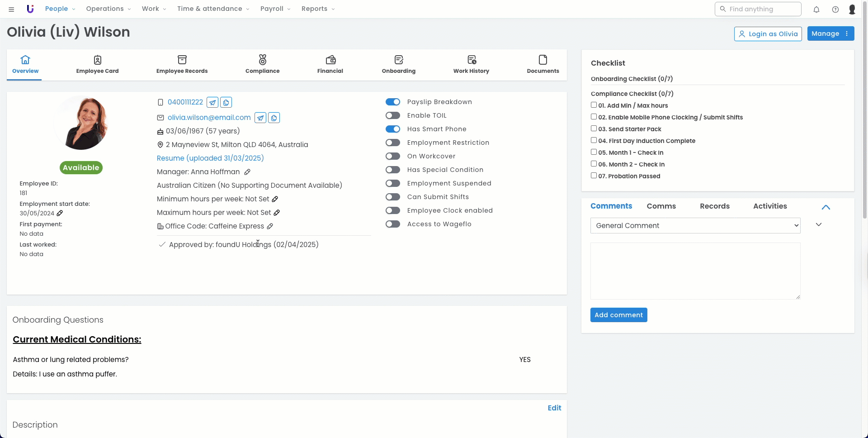Edit the employment start date pencil
Image resolution: width=868 pixels, height=438 pixels.
point(60,213)
